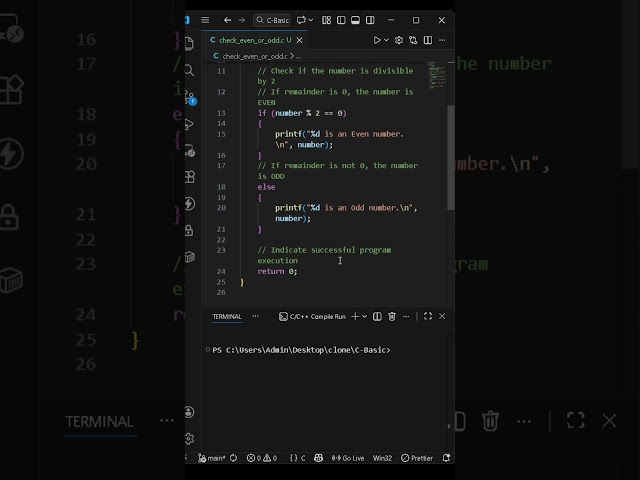This screenshot has width=640, height=480.
Task: Expand the breadcrumb chevron after the file name
Action: [292, 56]
